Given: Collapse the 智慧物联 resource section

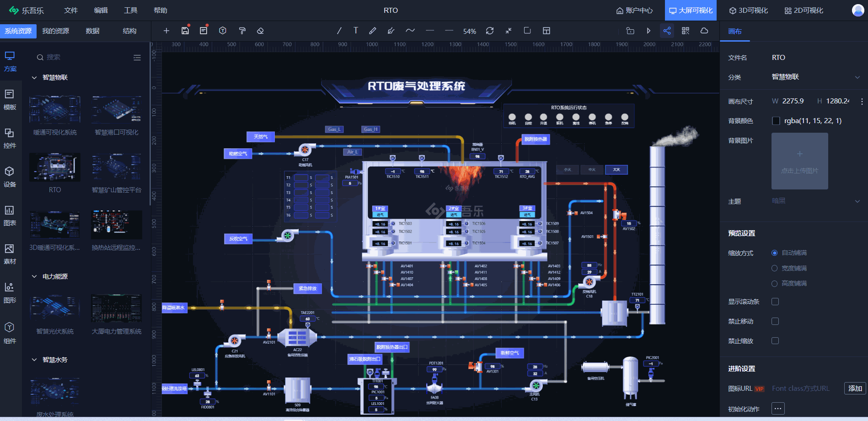Looking at the screenshot, I should tap(34, 77).
